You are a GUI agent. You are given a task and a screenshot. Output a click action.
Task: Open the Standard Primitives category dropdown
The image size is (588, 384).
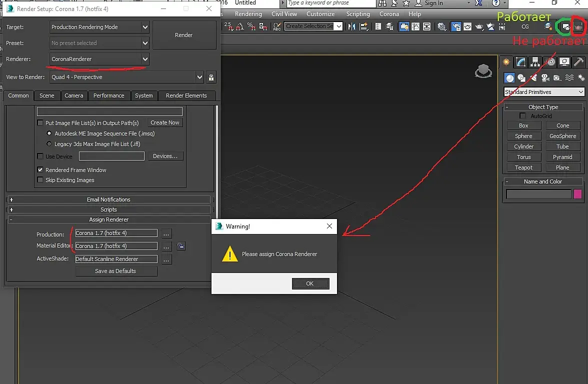[544, 92]
